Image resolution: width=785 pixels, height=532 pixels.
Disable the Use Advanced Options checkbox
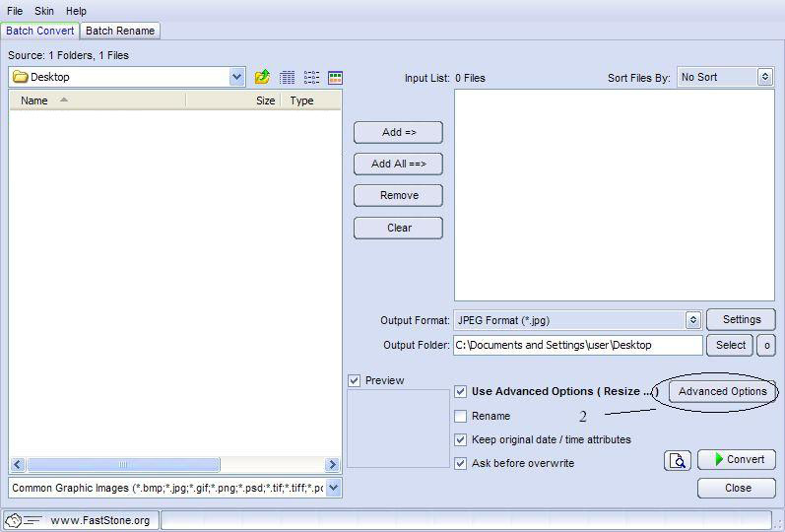(461, 391)
